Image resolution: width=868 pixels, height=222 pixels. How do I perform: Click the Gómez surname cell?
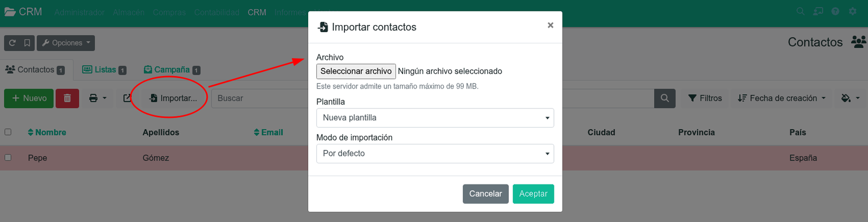pyautogui.click(x=156, y=158)
